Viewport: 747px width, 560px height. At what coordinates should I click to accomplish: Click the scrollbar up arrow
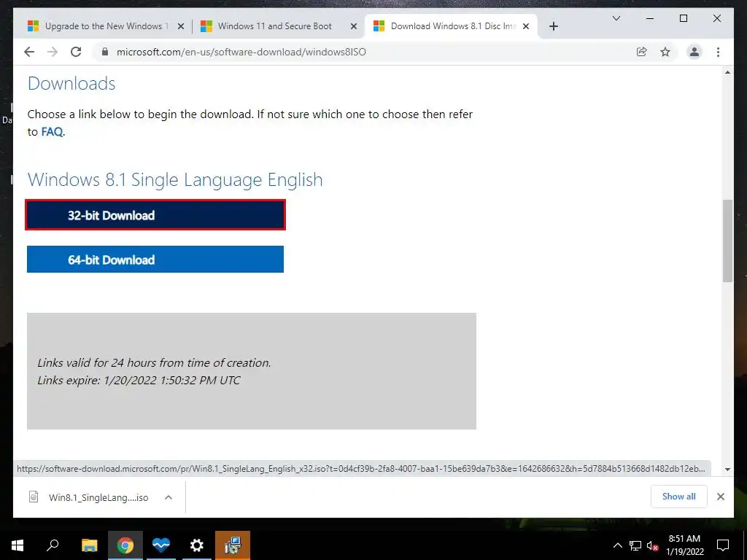[727, 72]
